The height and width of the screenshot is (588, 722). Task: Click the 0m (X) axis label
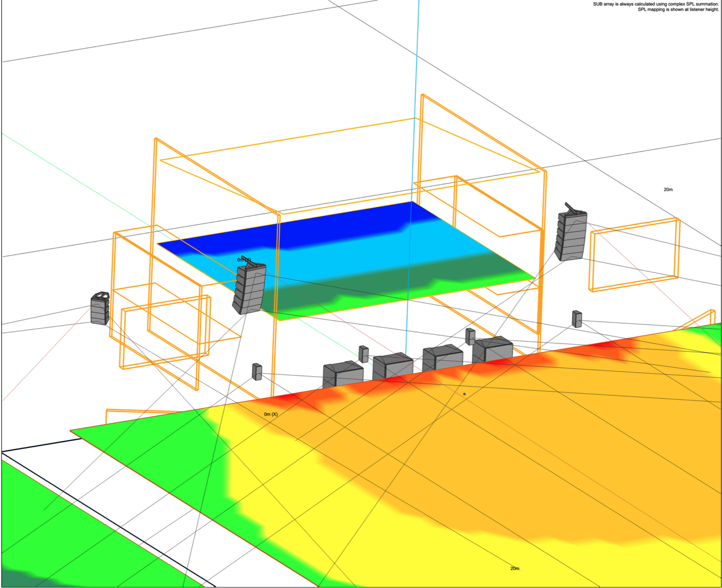pos(271,415)
